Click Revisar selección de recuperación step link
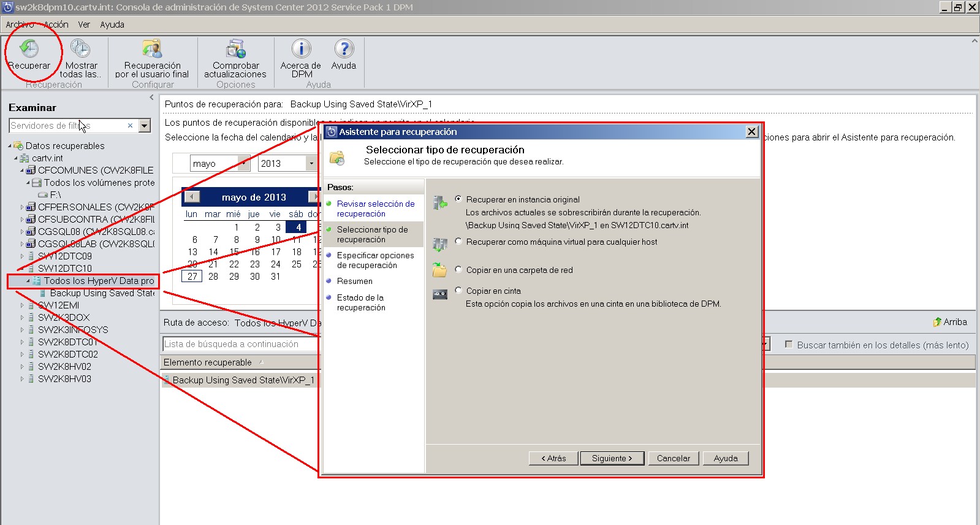This screenshot has height=525, width=980. 376,209
